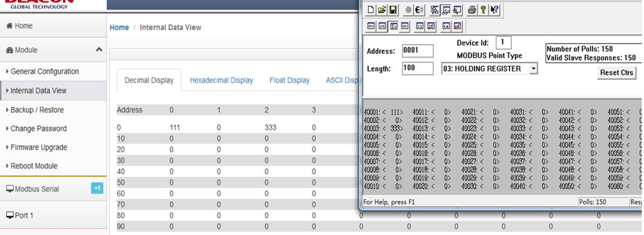Screen dimensions: 644x235
Task: Switch to Float Display tab
Action: pyautogui.click(x=290, y=80)
